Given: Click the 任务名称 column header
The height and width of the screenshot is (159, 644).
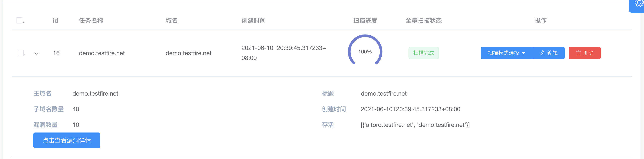Looking at the screenshot, I should (x=91, y=21).
